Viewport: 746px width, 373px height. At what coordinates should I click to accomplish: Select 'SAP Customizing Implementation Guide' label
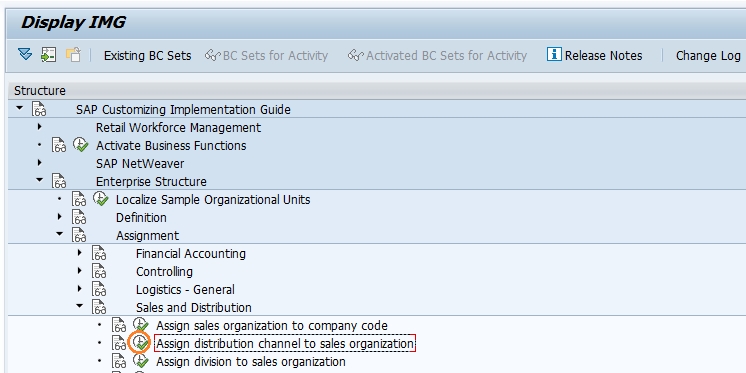(183, 110)
